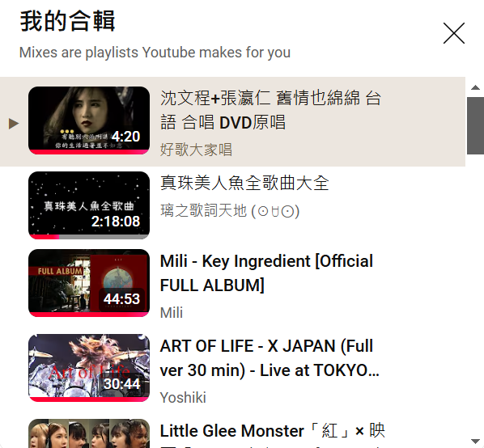This screenshot has height=448, width=484.
Task: Open ART OF LIFE - X JAPAN title
Action: [x=270, y=358]
